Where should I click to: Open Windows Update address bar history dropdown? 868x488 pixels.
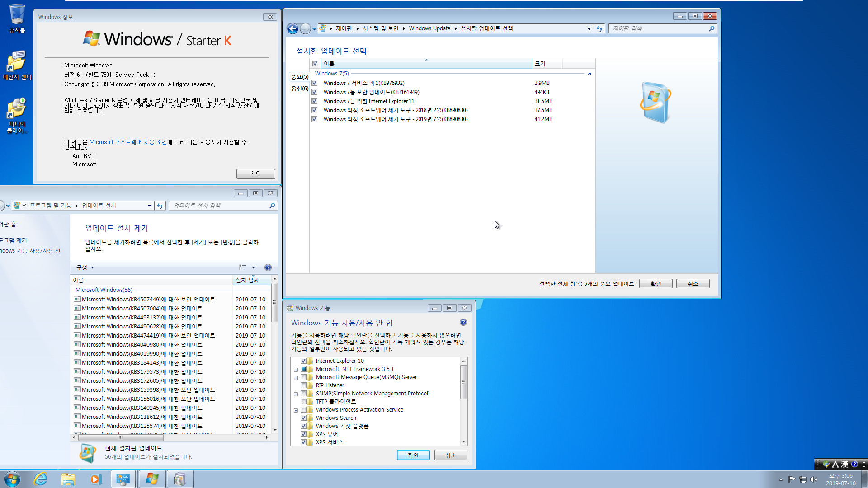(x=589, y=28)
